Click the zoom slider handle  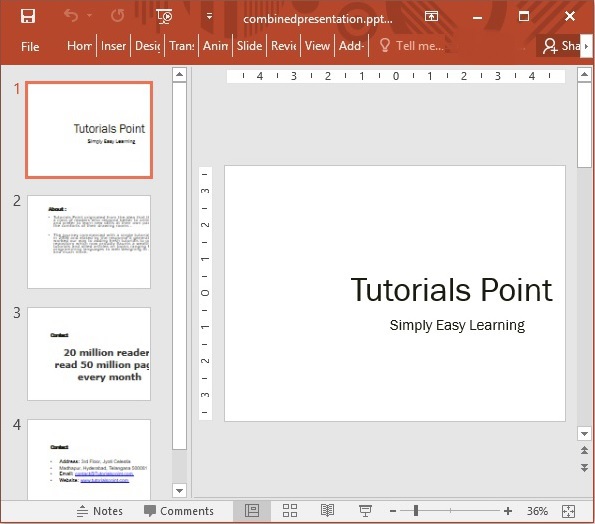coord(416,511)
